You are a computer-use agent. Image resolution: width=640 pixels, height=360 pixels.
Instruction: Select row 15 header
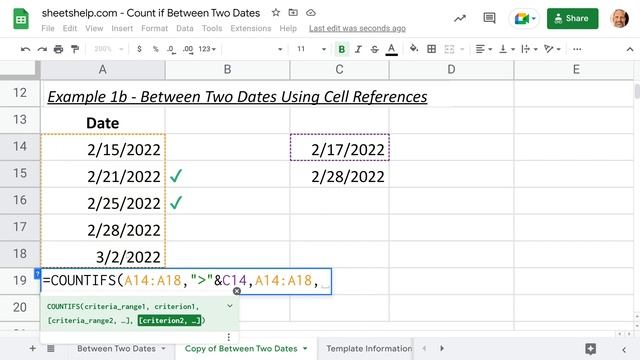20,173
